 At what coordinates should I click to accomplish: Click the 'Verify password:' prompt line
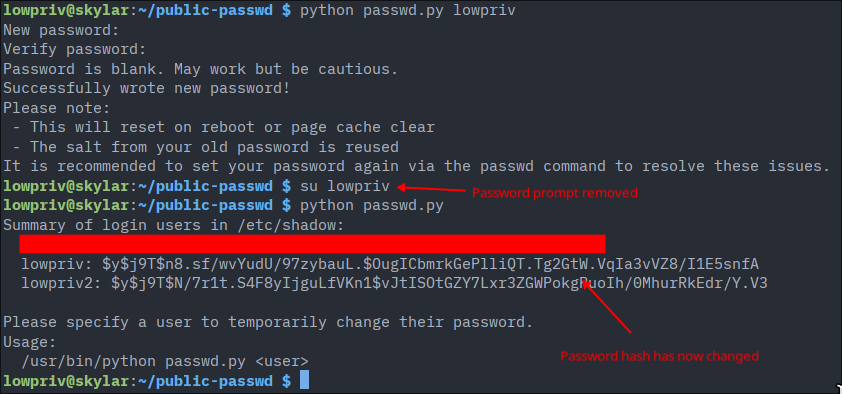(x=75, y=49)
